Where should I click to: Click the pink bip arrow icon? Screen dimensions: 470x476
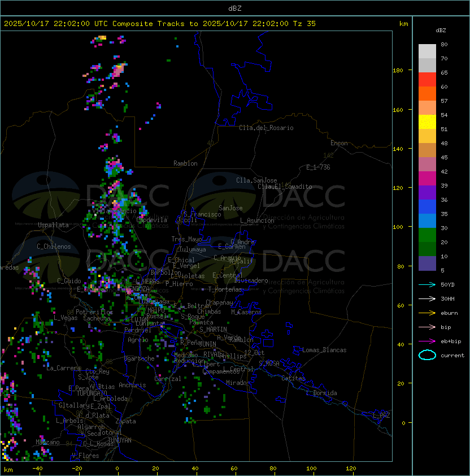[x=427, y=327]
